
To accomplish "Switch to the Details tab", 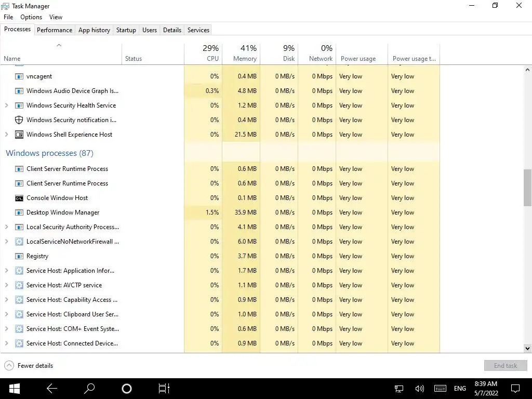I will pyautogui.click(x=172, y=30).
